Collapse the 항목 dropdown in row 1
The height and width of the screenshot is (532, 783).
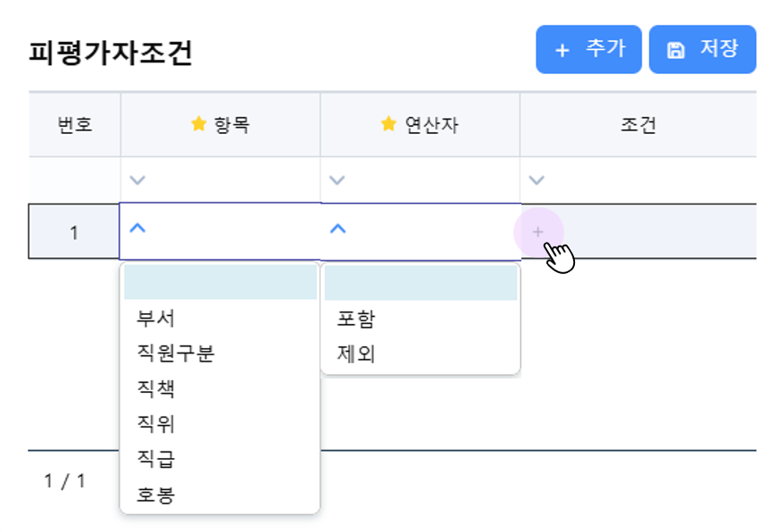(x=137, y=229)
